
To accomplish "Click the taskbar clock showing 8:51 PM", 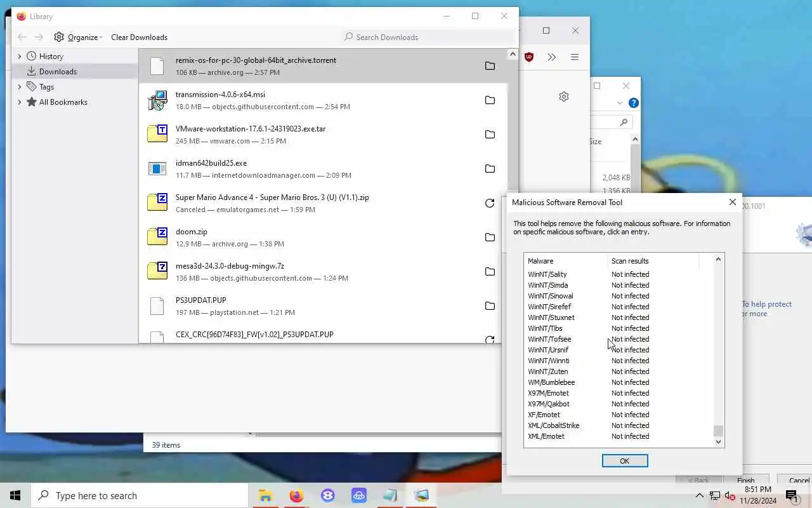I will pos(758,495).
